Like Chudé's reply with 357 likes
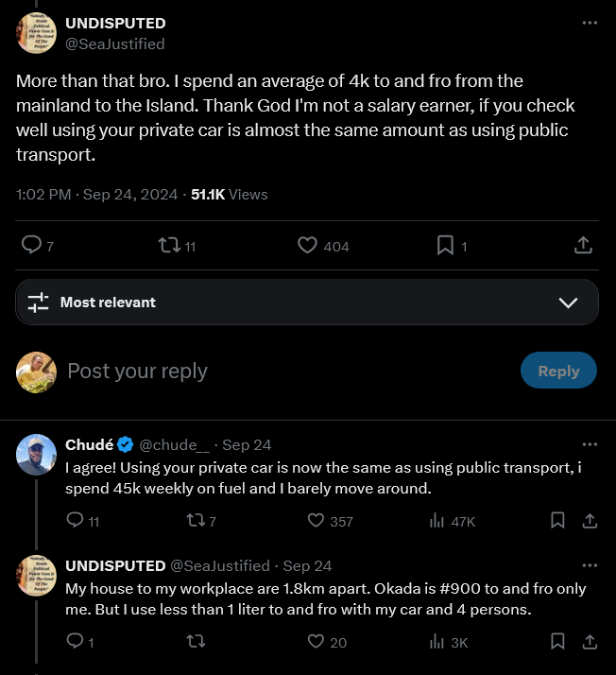This screenshot has width=616, height=675. point(317,521)
